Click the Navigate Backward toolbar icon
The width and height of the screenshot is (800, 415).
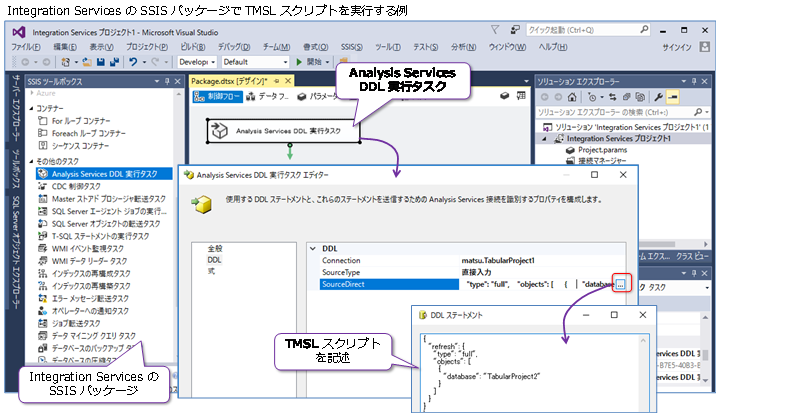tap(25, 62)
